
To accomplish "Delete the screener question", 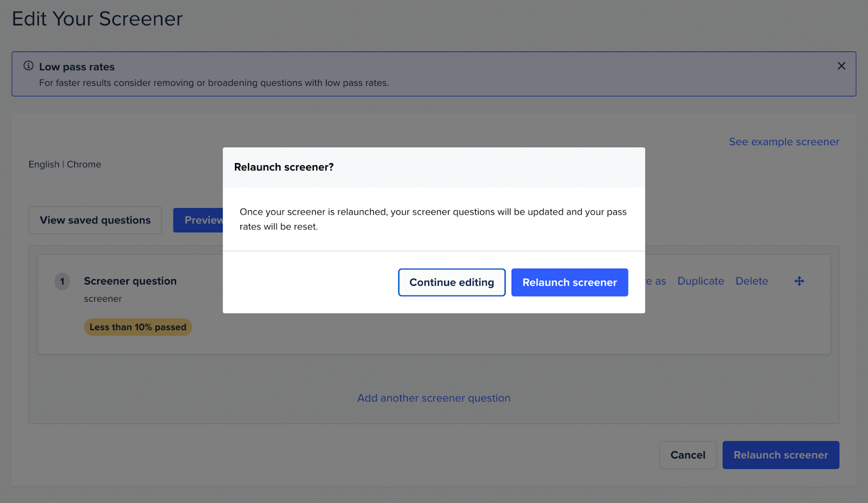I will 751,281.
